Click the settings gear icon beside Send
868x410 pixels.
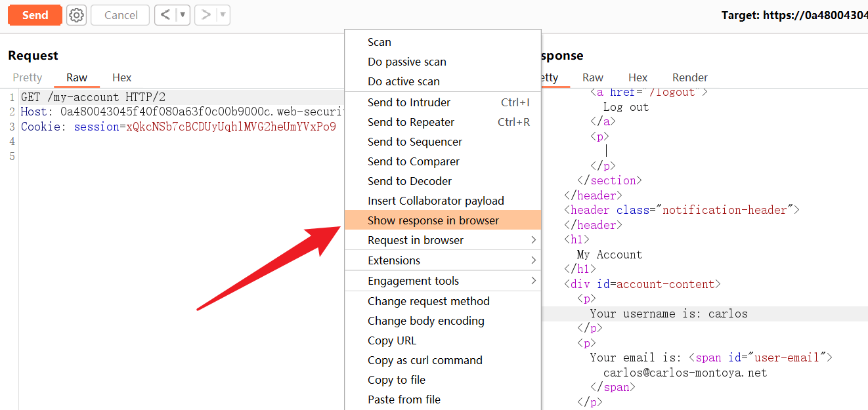pos(77,15)
